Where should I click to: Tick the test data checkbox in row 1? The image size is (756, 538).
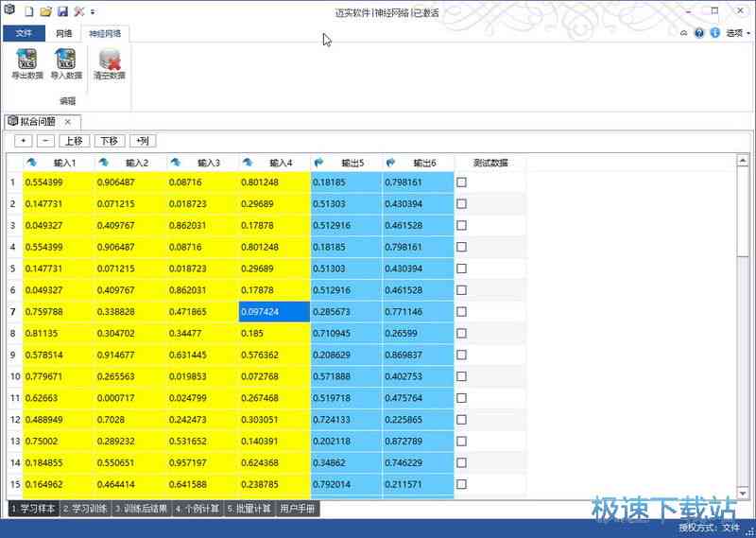point(461,182)
